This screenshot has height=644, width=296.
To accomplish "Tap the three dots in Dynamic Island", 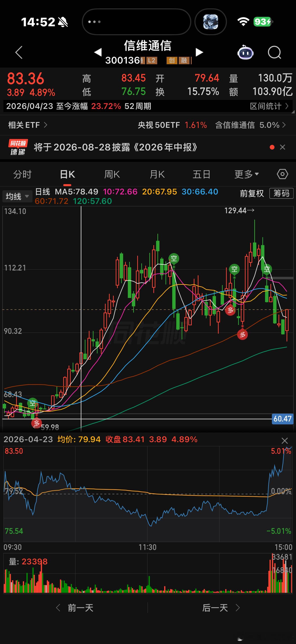I will [x=94, y=22].
